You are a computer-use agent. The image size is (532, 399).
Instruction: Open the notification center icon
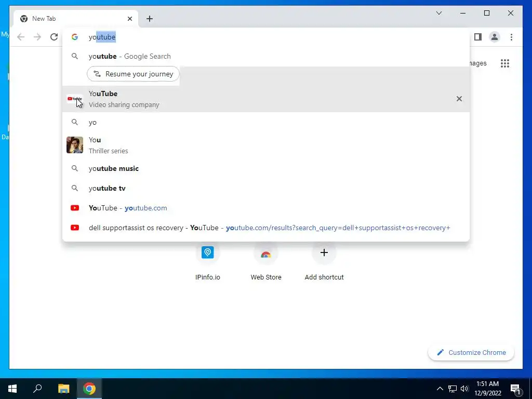[x=516, y=389]
